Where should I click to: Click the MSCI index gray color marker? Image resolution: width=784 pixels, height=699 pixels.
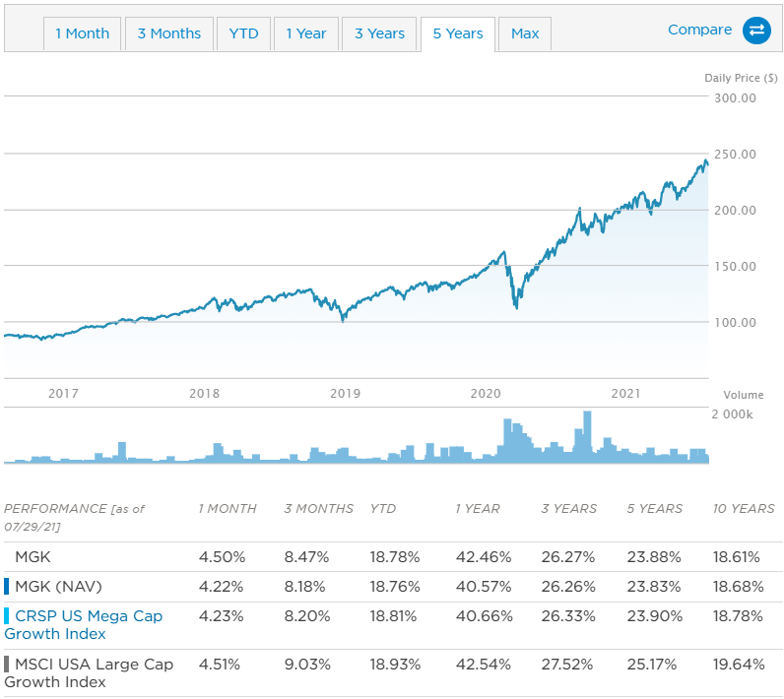click(7, 664)
